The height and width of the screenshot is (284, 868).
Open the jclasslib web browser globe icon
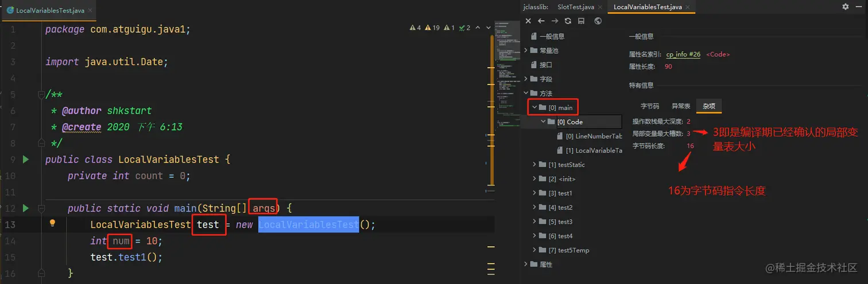click(x=598, y=21)
